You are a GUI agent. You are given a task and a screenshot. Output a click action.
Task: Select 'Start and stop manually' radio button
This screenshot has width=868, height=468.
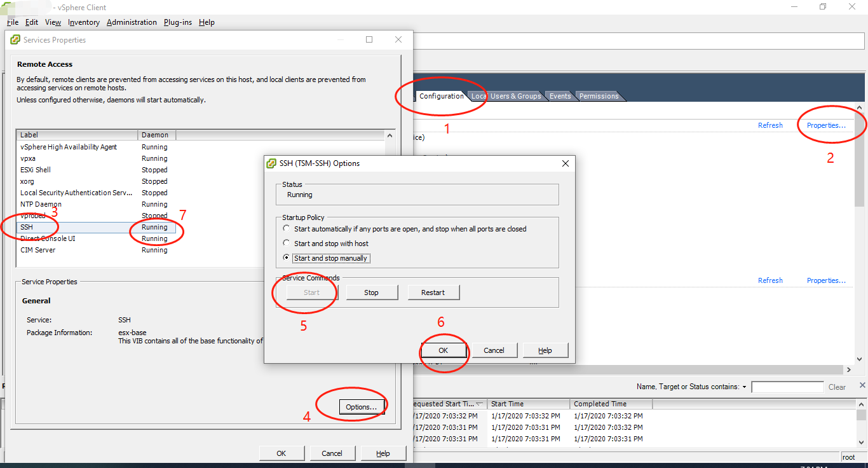coord(287,258)
